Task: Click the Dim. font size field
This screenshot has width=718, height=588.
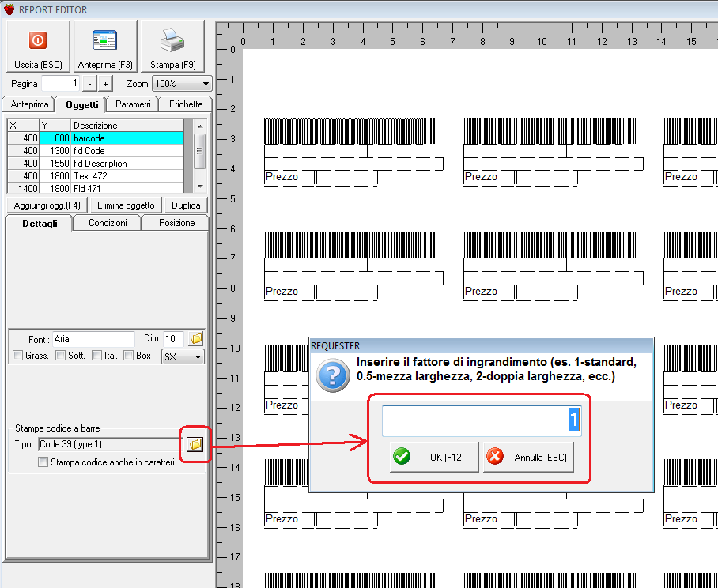Action: tap(174, 339)
